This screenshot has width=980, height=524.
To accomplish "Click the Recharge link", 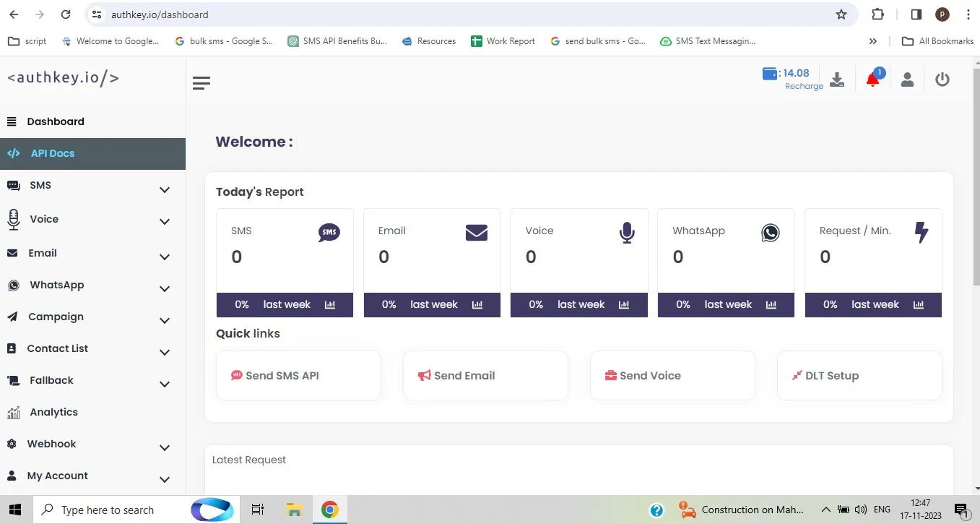I will (804, 86).
